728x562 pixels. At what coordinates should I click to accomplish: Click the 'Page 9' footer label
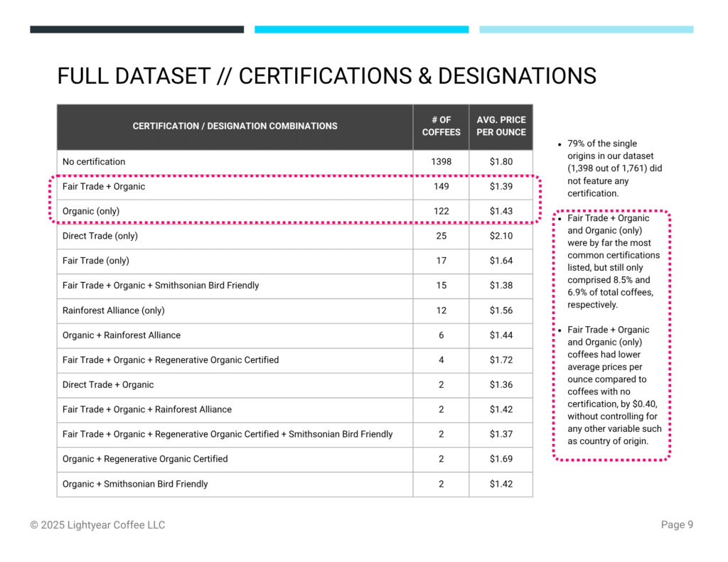tap(677, 524)
